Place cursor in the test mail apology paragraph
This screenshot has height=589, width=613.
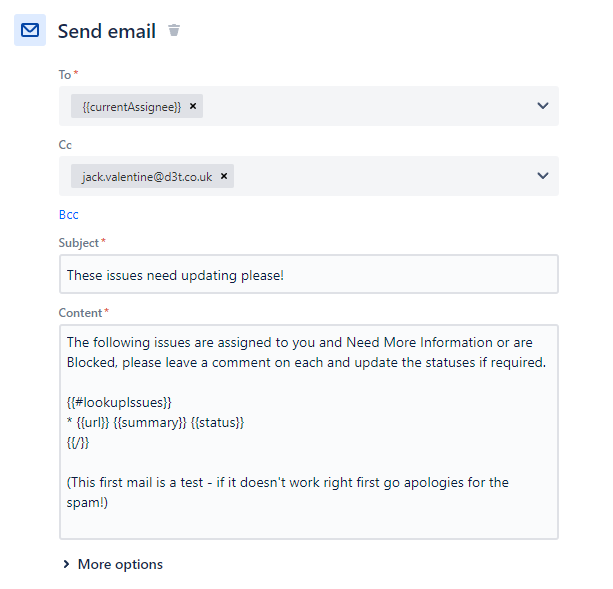click(x=287, y=492)
